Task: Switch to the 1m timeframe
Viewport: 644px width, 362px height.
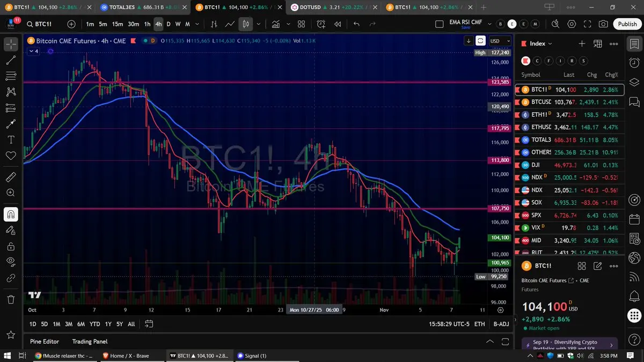Action: point(90,24)
